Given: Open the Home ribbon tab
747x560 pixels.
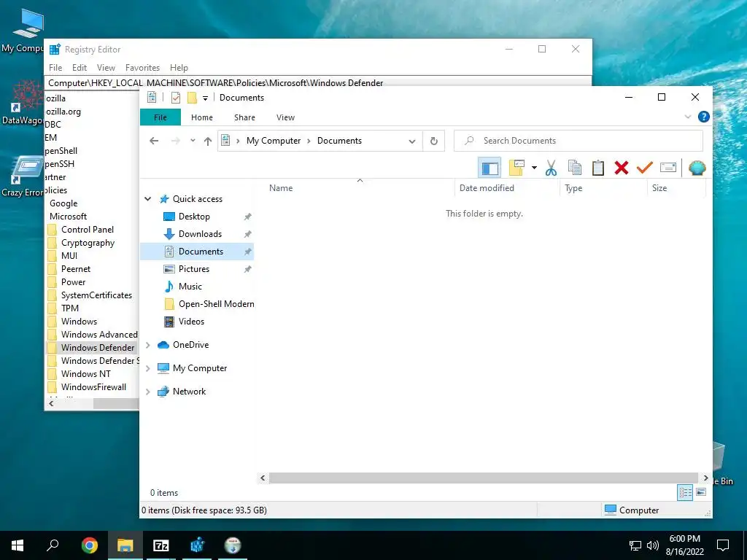Looking at the screenshot, I should (x=202, y=117).
